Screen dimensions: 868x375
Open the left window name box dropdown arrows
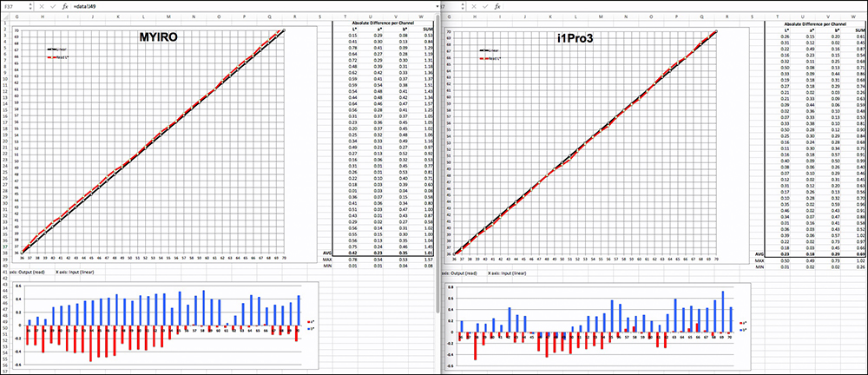point(29,6)
